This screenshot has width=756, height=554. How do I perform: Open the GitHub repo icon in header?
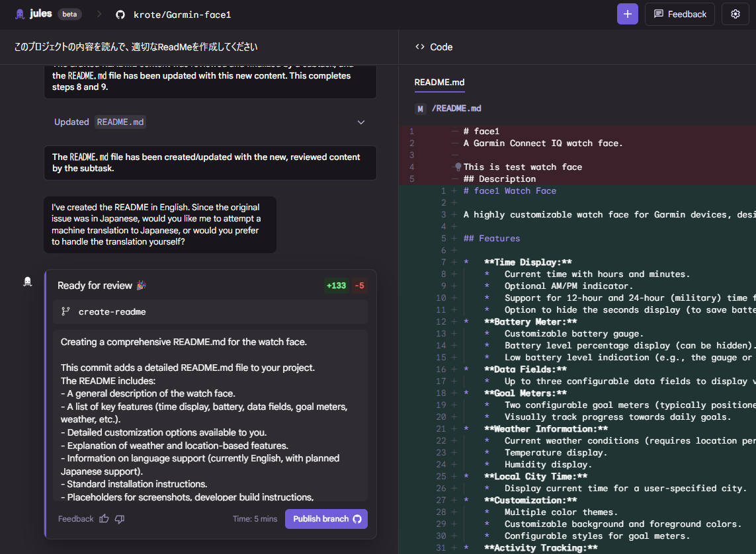120,15
